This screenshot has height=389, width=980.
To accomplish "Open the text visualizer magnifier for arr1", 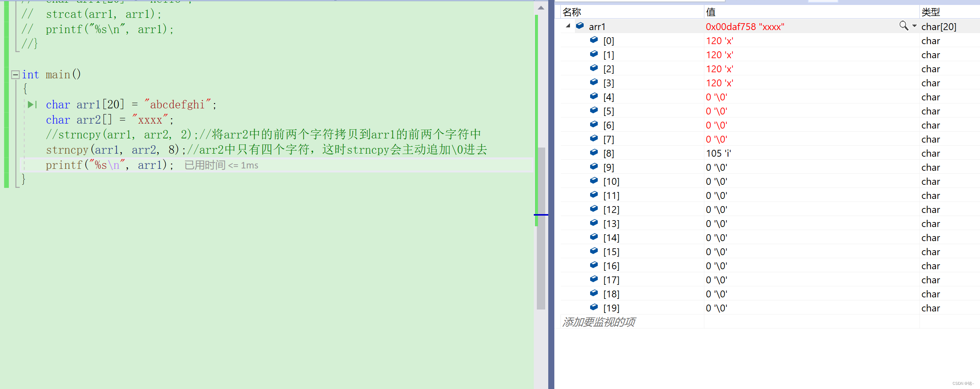I will click(903, 25).
